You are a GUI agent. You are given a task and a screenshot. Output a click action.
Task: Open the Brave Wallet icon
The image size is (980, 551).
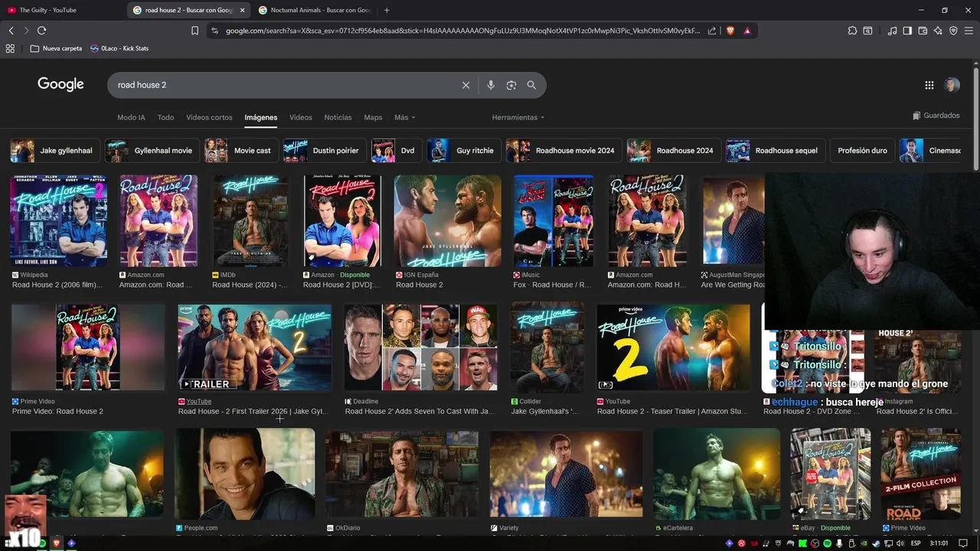(x=923, y=31)
